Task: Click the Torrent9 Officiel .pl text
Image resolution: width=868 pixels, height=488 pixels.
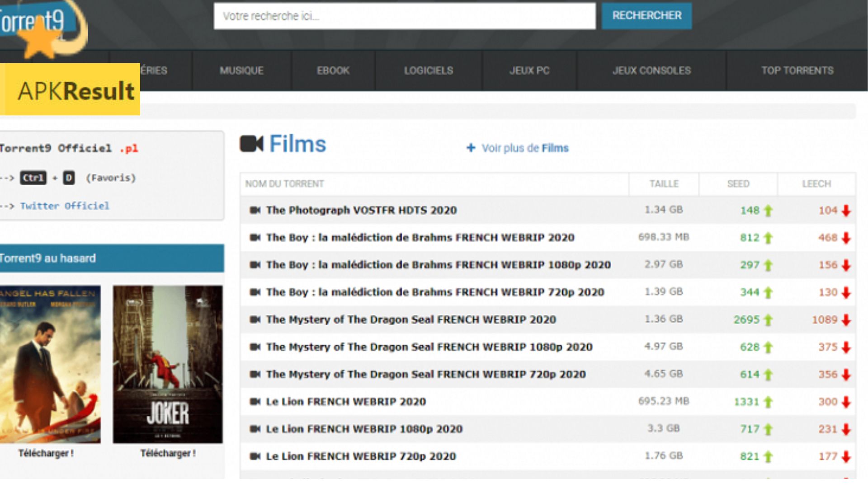Action: pyautogui.click(x=69, y=148)
